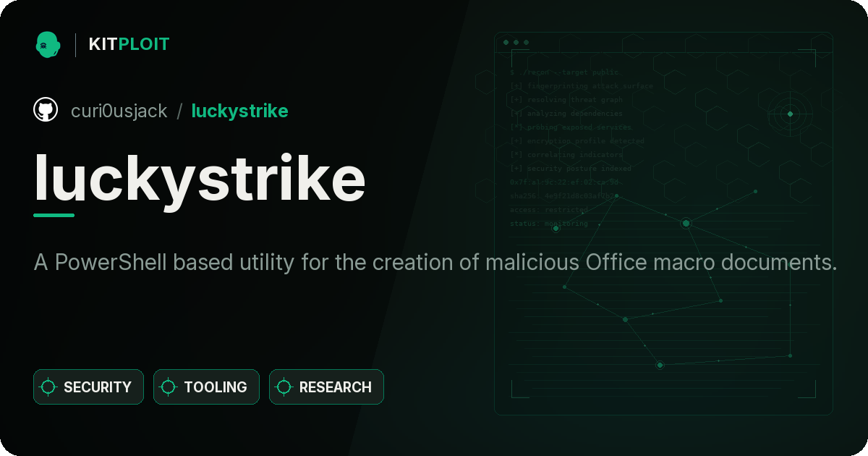Click the crosshair icon in RESEARCH tag
This screenshot has width=868, height=456.
pyautogui.click(x=284, y=387)
